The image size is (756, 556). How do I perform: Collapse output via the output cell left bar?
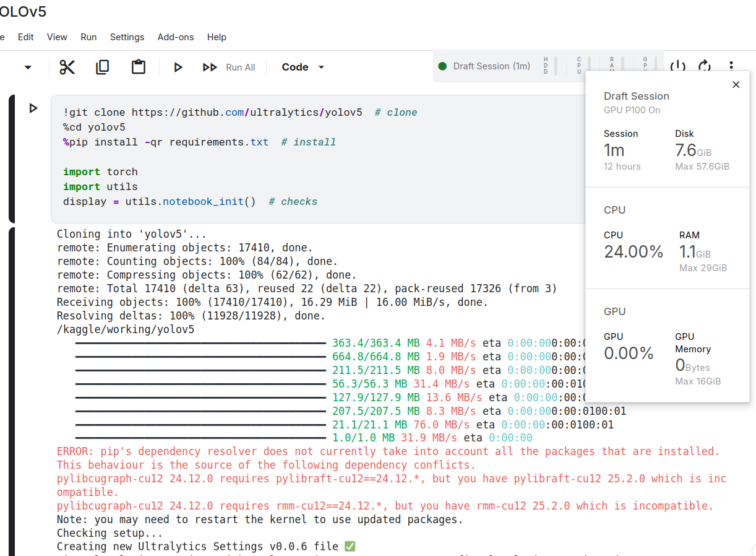point(12,392)
